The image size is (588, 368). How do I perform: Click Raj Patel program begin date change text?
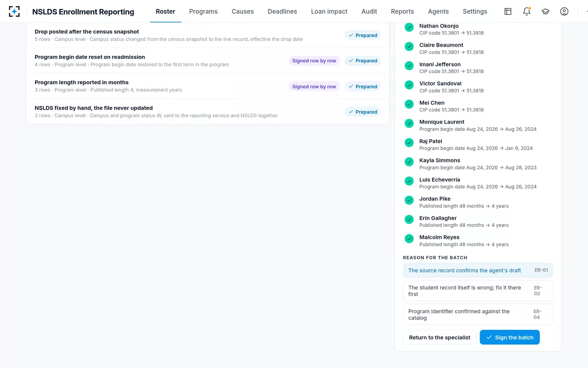[x=476, y=148]
